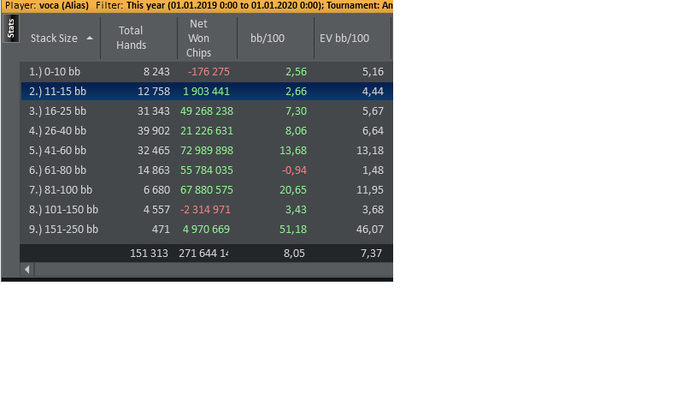Click EV bb/100 value 5,67

[373, 111]
